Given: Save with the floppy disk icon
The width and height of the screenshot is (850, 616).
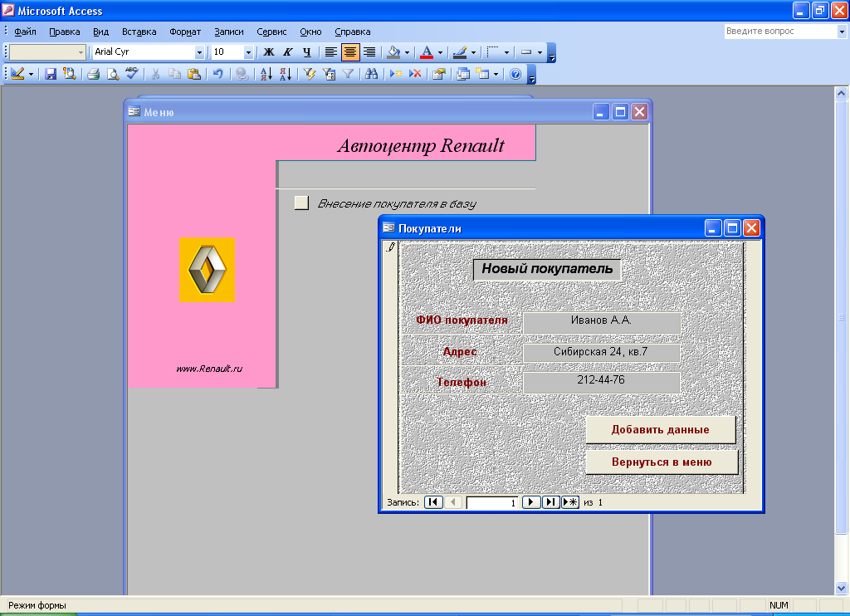Looking at the screenshot, I should [x=51, y=74].
